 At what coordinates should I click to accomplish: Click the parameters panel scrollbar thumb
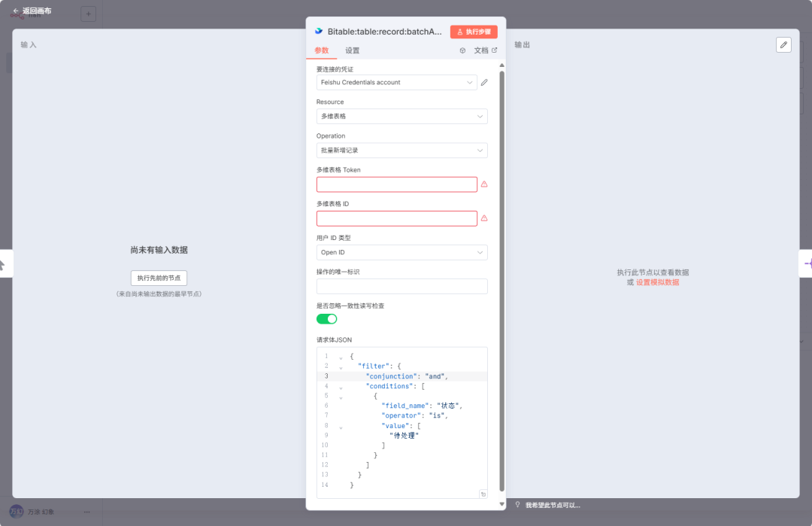[501, 281]
